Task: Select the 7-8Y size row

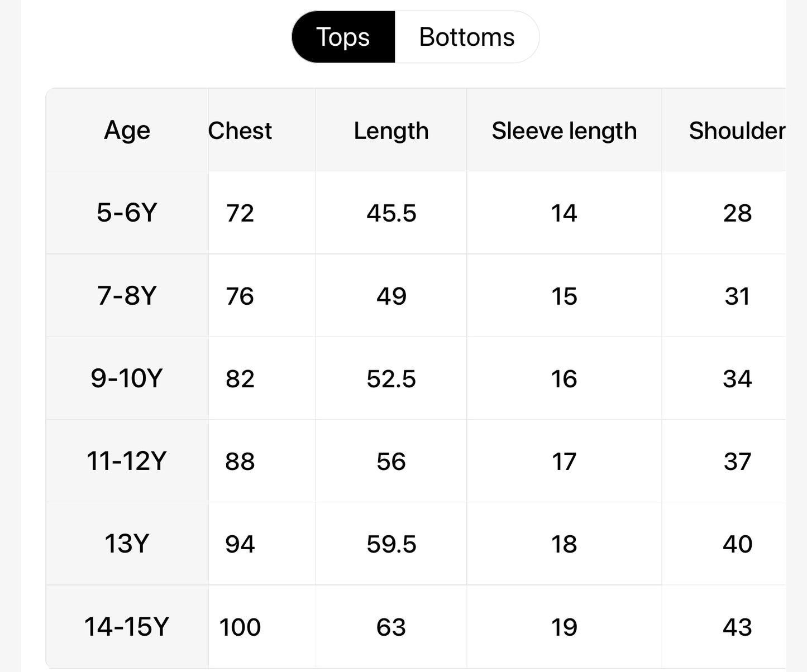Action: pos(127,296)
